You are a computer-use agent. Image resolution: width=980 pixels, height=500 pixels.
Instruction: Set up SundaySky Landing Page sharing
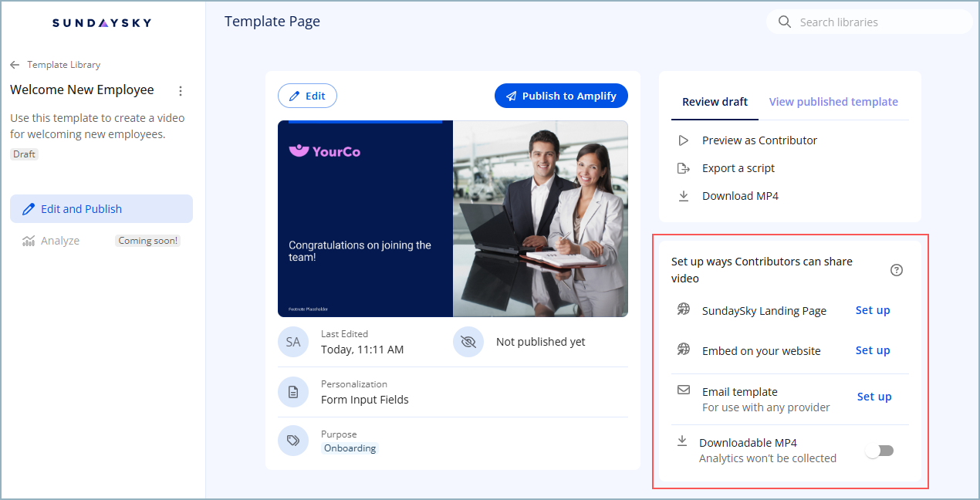(x=873, y=310)
